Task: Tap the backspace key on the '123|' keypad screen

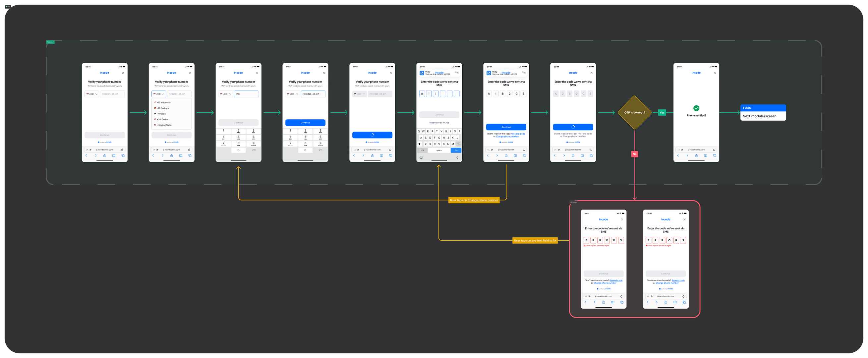Action: (254, 150)
